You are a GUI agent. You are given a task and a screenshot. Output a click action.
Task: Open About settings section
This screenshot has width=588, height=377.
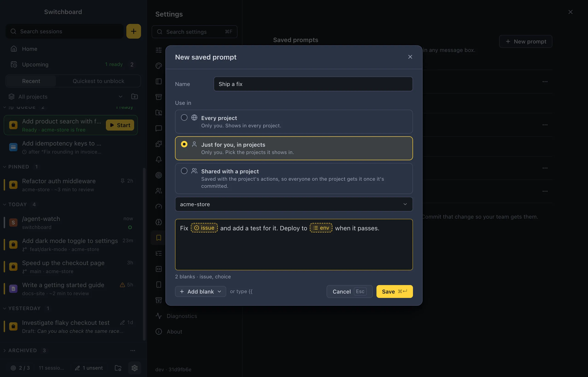[174, 331]
